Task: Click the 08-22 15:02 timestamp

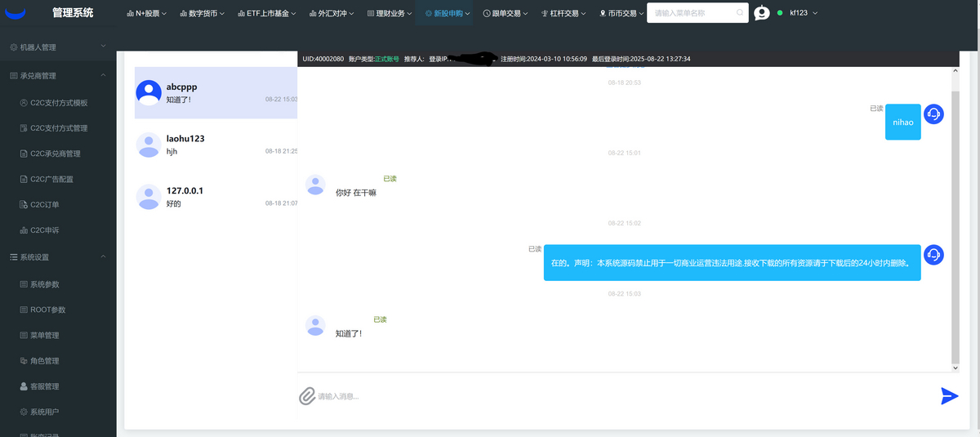Action: [x=624, y=223]
